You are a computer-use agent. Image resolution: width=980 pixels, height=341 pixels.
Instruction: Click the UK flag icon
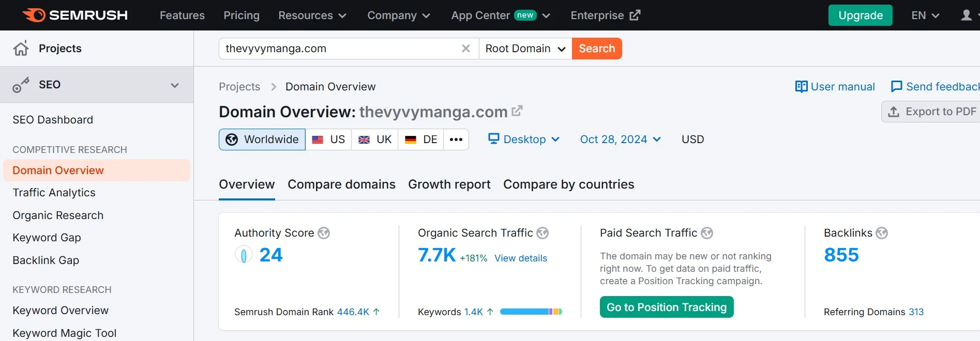[x=364, y=140]
